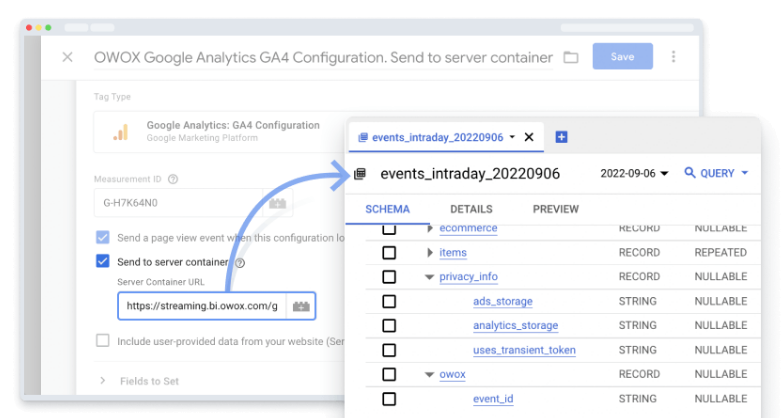Click the analytics_storage field link

pos(515,326)
